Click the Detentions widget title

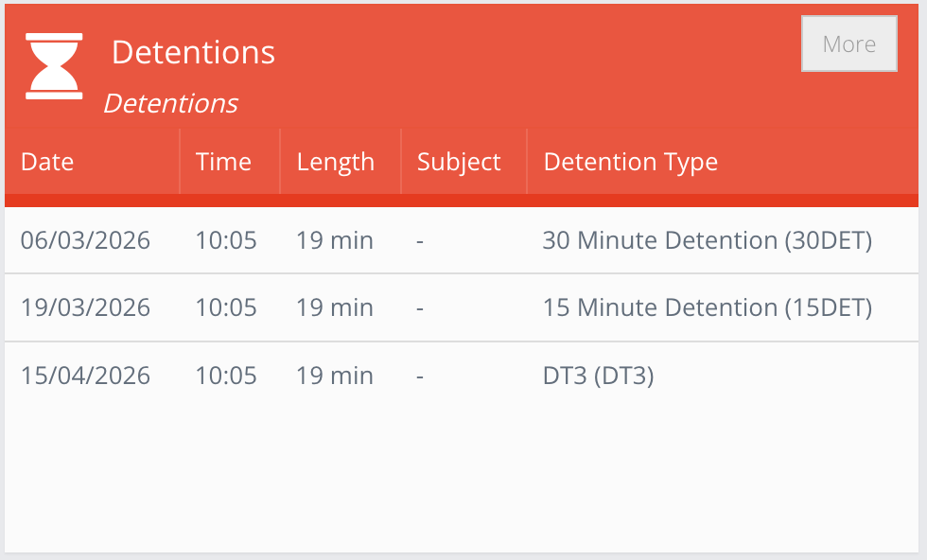point(193,52)
